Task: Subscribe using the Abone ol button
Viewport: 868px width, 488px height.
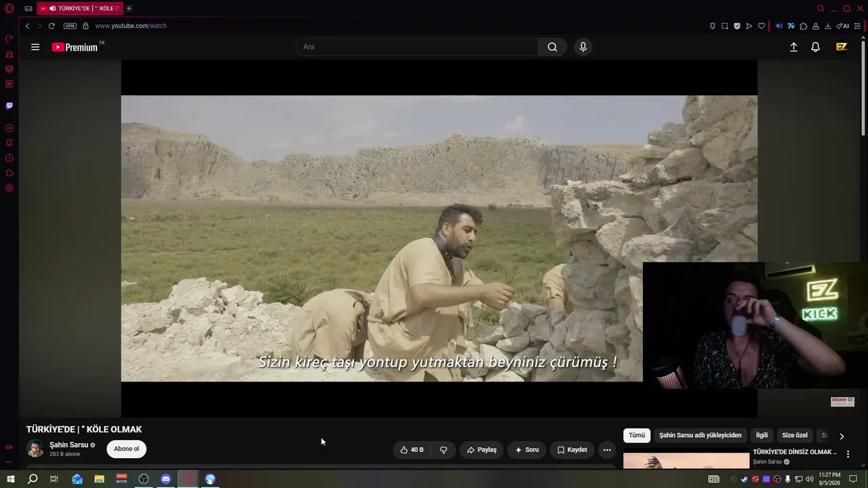Action: coord(126,449)
